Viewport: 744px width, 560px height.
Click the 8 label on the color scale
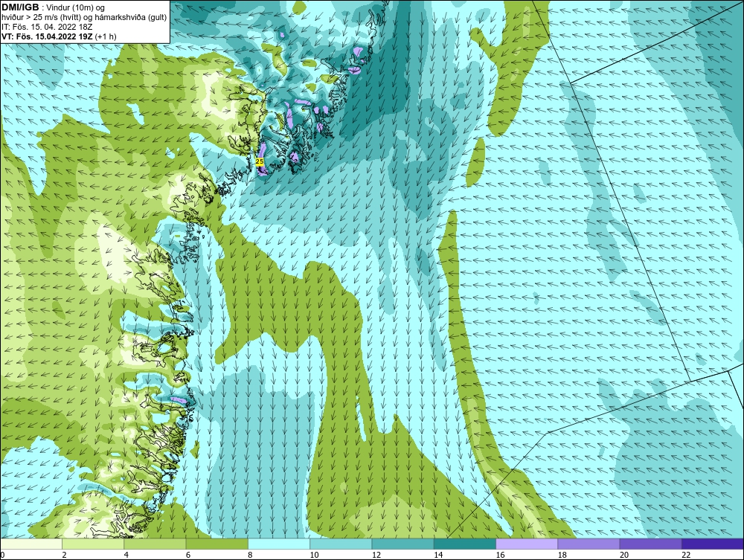(250, 556)
